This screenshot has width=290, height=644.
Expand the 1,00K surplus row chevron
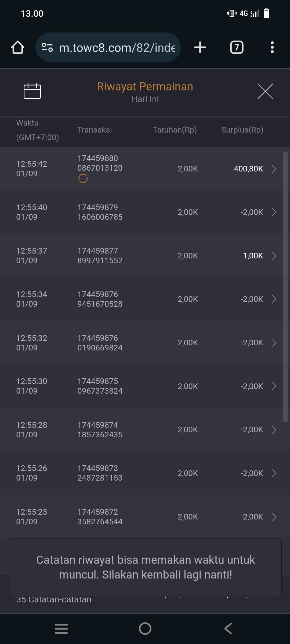(x=274, y=256)
